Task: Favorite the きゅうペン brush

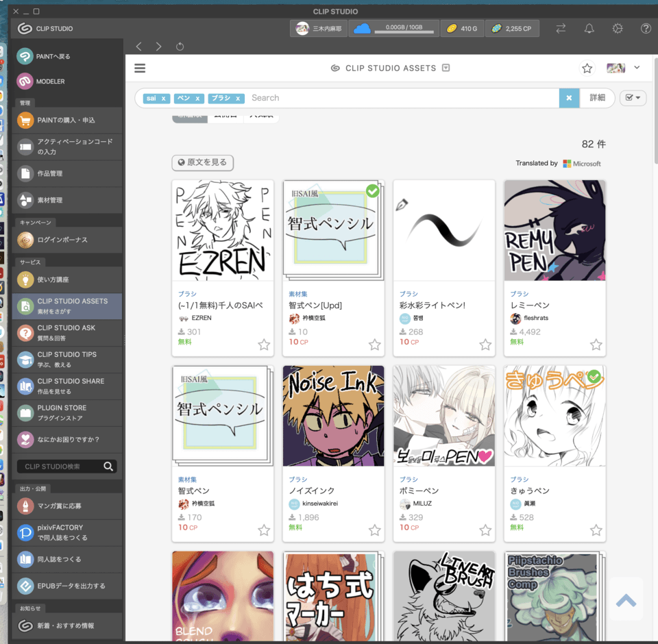Action: point(596,530)
